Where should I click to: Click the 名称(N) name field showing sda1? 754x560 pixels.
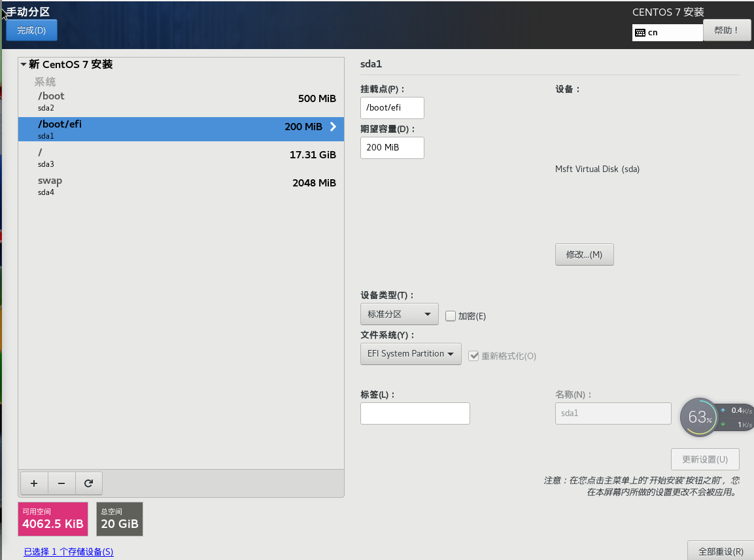point(613,413)
